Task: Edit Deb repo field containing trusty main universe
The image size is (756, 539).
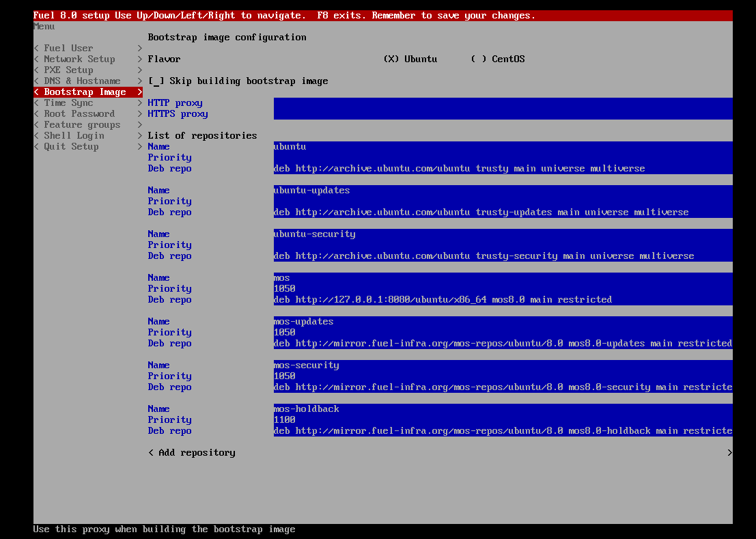Action: point(503,168)
